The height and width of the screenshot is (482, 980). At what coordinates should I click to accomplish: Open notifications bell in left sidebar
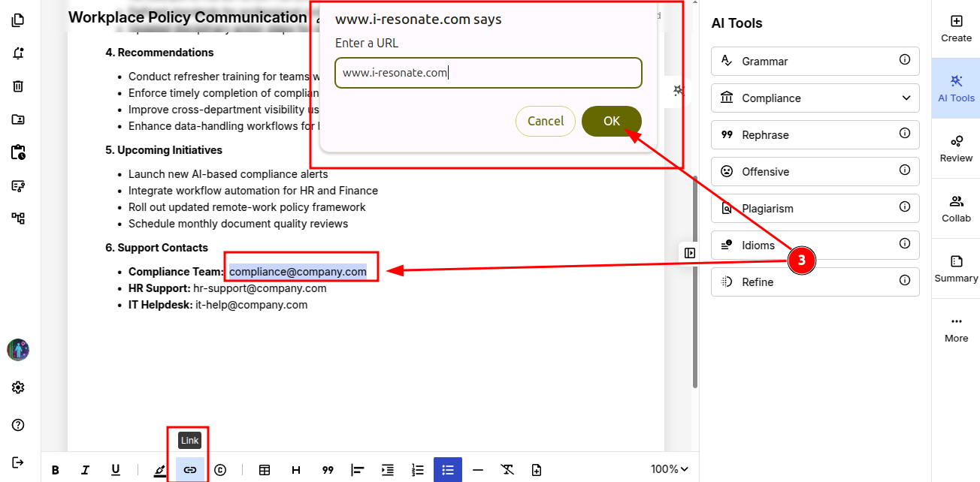(18, 53)
